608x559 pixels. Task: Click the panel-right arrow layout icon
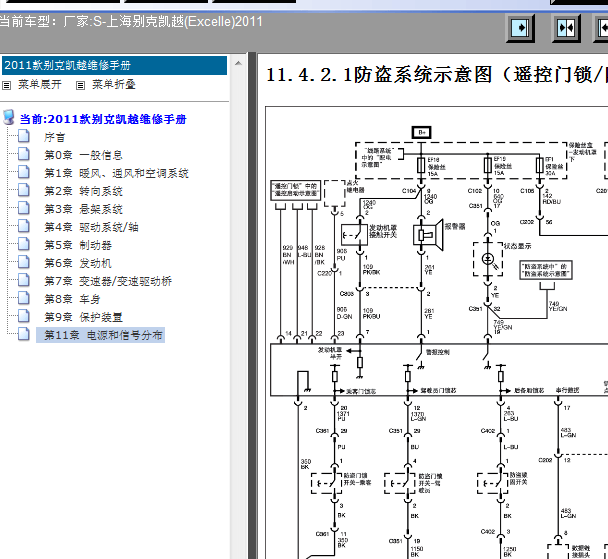(x=521, y=28)
